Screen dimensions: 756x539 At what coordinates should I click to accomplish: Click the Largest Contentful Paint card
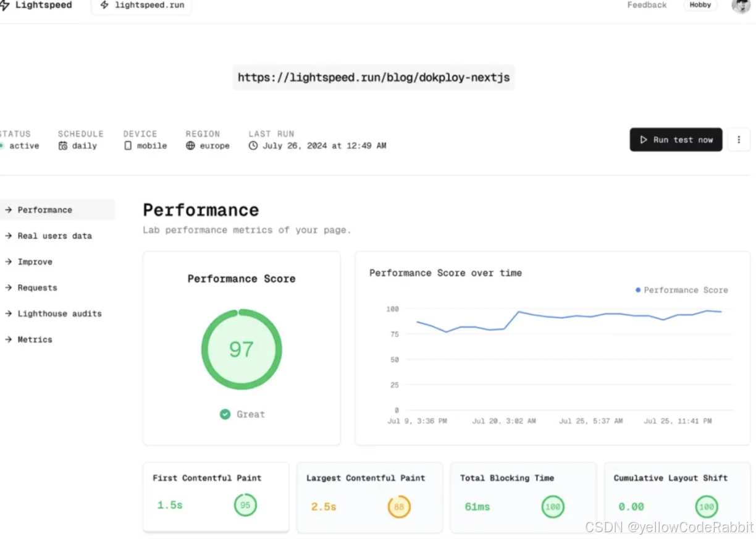[x=369, y=498]
